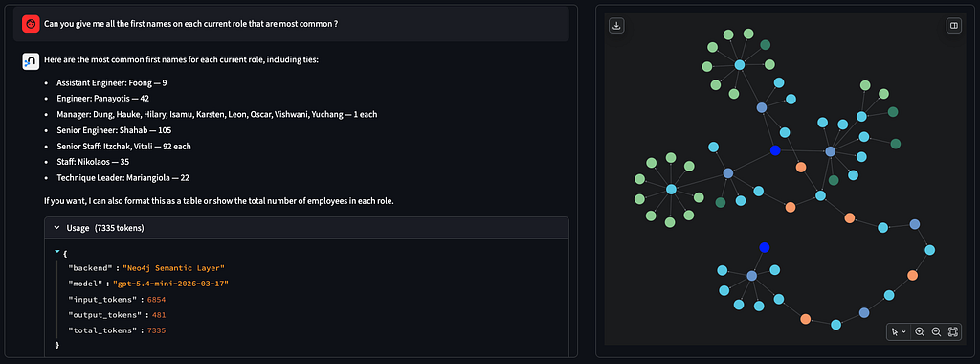Select the cyan hub node of the left green cluster

tap(671, 189)
